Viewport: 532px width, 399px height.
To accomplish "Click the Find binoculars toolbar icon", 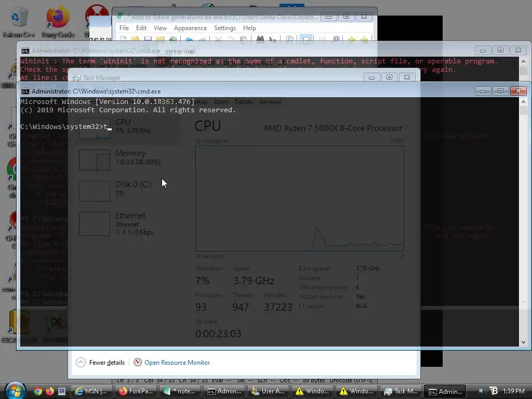I will coord(260,39).
